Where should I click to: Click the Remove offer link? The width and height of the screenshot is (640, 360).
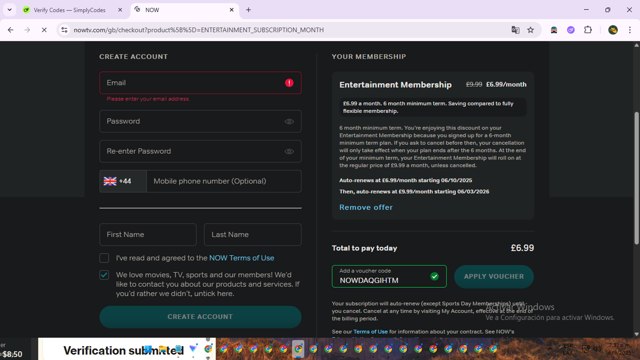click(x=366, y=207)
